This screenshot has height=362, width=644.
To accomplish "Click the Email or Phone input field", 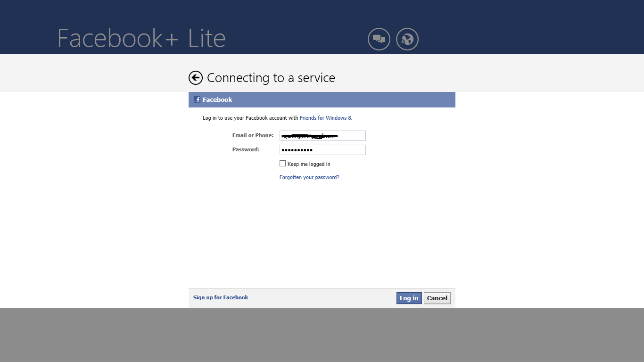I will tap(322, 136).
